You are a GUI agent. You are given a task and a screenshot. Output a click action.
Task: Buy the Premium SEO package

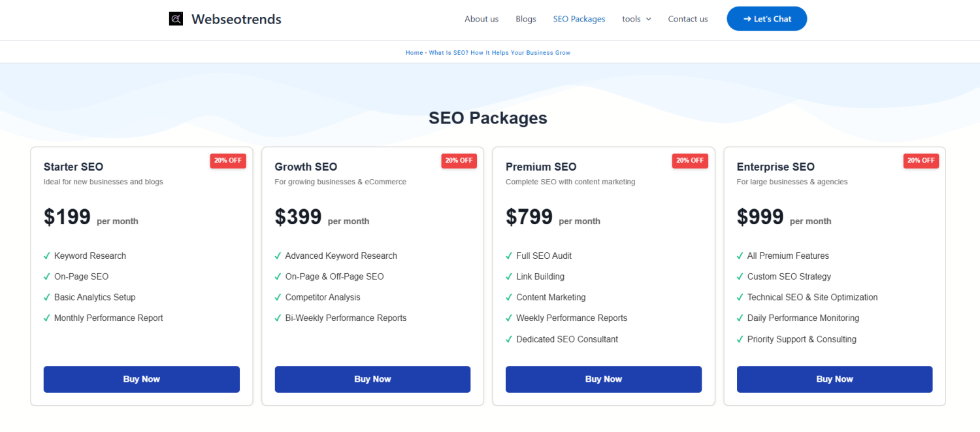click(x=604, y=379)
